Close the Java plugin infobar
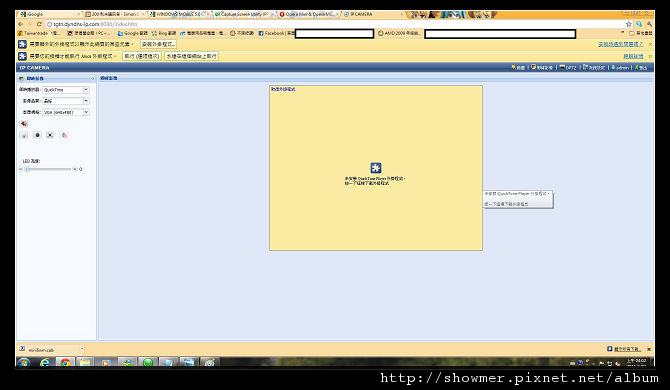 [650, 56]
